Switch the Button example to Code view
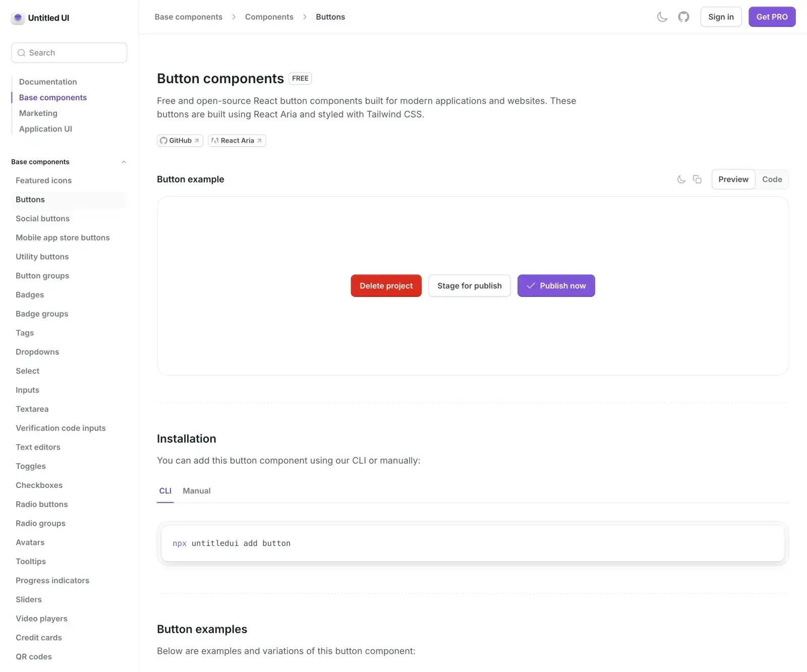 click(772, 179)
